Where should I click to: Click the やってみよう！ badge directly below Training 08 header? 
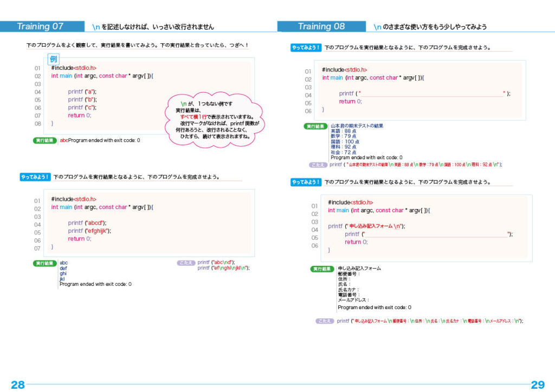306,48
